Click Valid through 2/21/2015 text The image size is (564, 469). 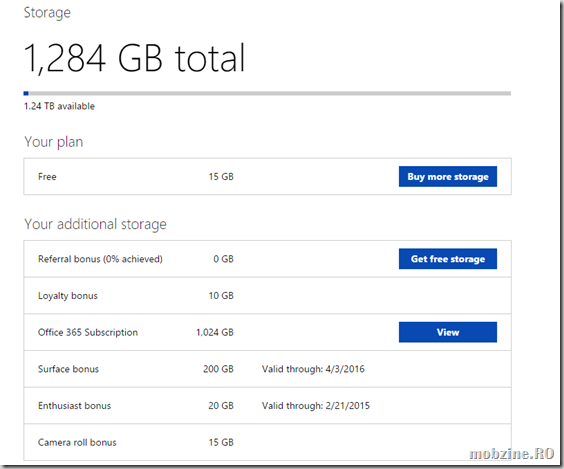[x=315, y=406]
